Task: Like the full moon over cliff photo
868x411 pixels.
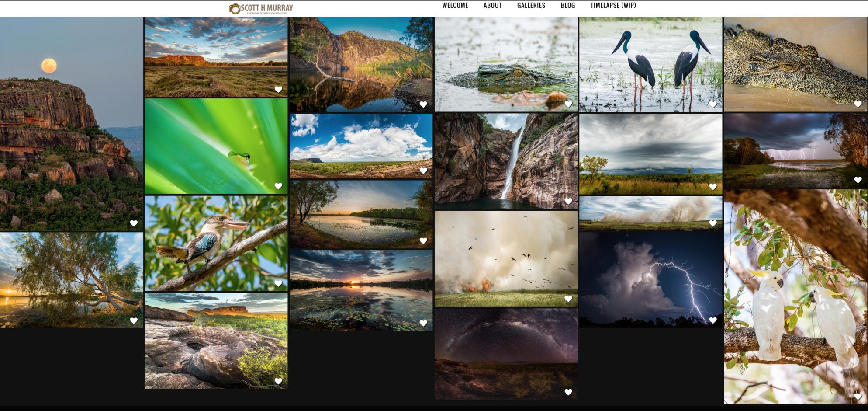Action: tap(134, 223)
